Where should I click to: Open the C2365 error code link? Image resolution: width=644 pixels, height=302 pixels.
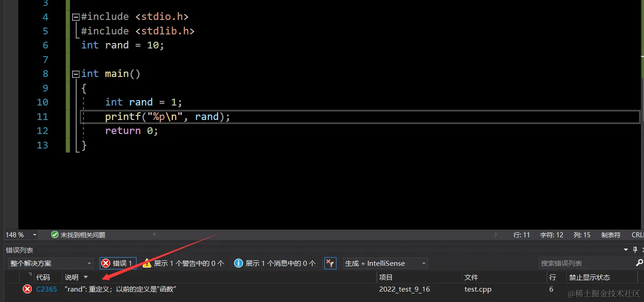coord(47,289)
